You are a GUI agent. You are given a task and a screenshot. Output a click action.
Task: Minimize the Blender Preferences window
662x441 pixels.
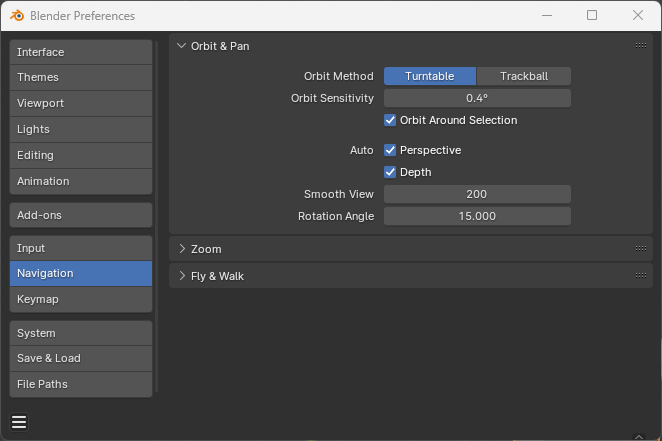(x=547, y=16)
